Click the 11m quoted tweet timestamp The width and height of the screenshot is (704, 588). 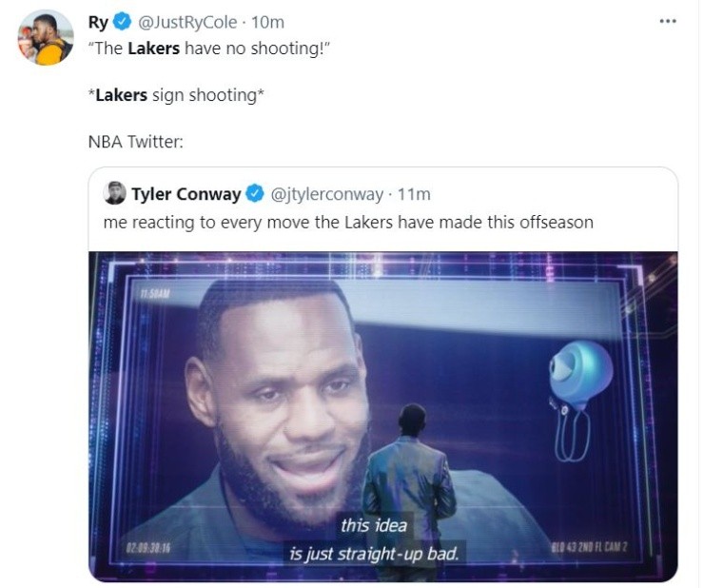pos(414,194)
